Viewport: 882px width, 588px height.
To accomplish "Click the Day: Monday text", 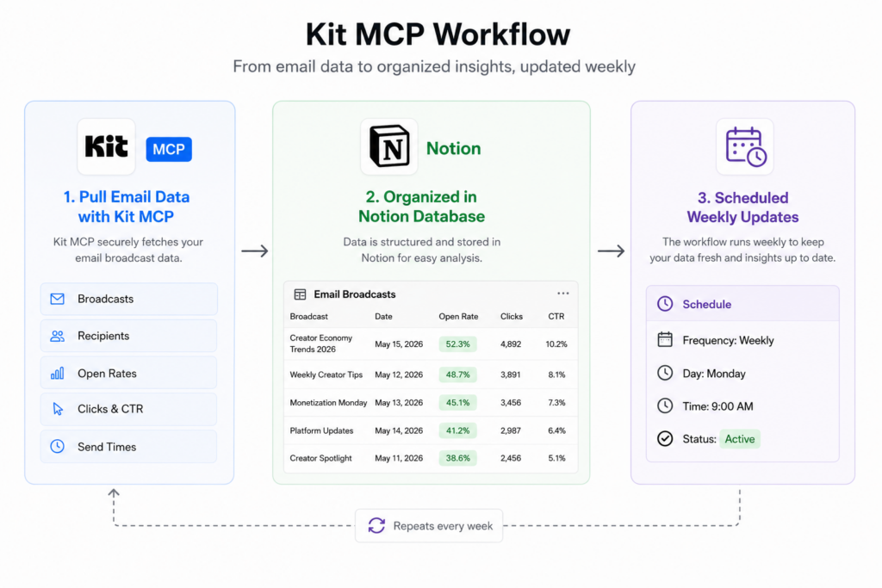I will click(x=714, y=374).
